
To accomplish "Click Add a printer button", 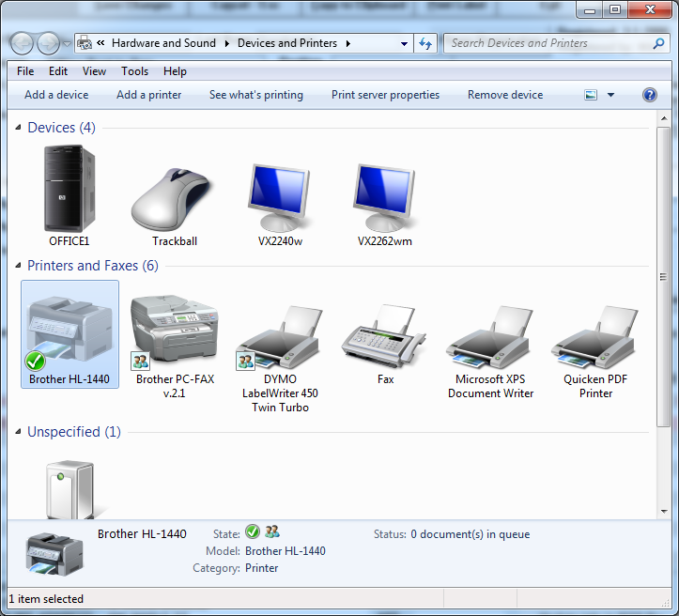I will point(148,95).
